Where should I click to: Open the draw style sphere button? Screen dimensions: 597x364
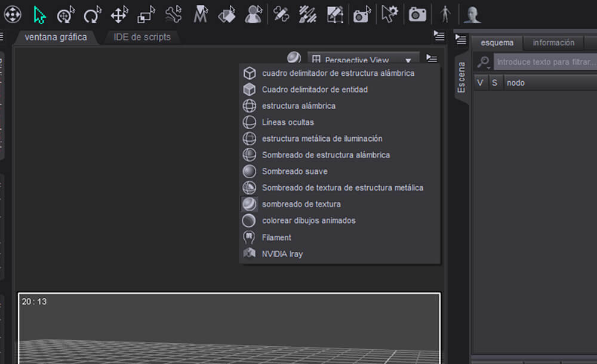pyautogui.click(x=294, y=57)
